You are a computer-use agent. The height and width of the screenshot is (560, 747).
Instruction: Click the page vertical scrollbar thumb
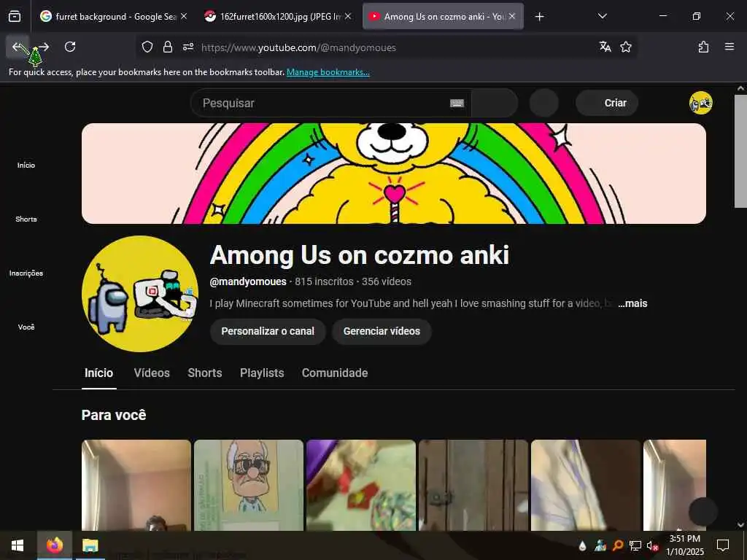tap(740, 151)
